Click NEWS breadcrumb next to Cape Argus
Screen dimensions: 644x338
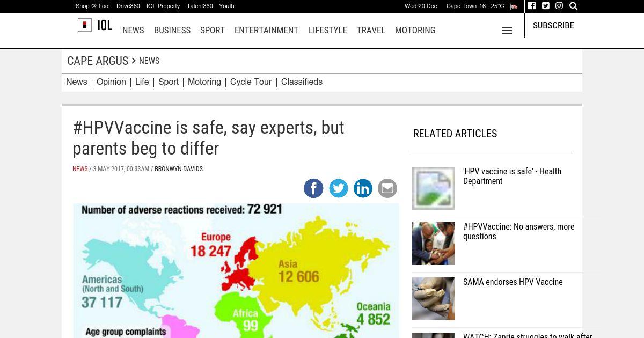click(x=149, y=61)
